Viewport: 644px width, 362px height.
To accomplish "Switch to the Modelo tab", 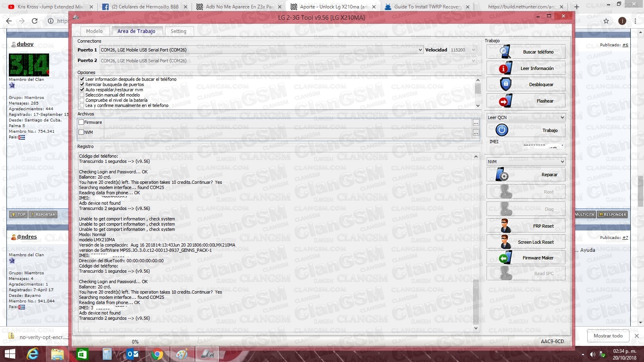I will coord(94,31).
